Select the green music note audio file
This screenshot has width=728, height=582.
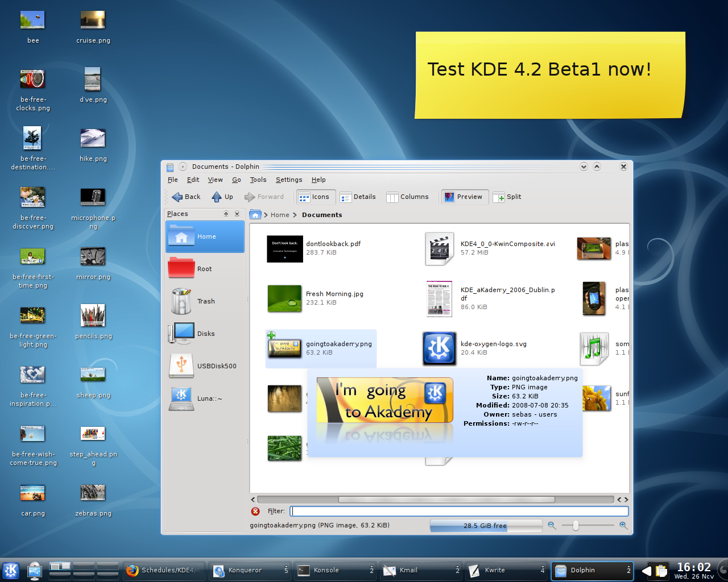pos(594,348)
